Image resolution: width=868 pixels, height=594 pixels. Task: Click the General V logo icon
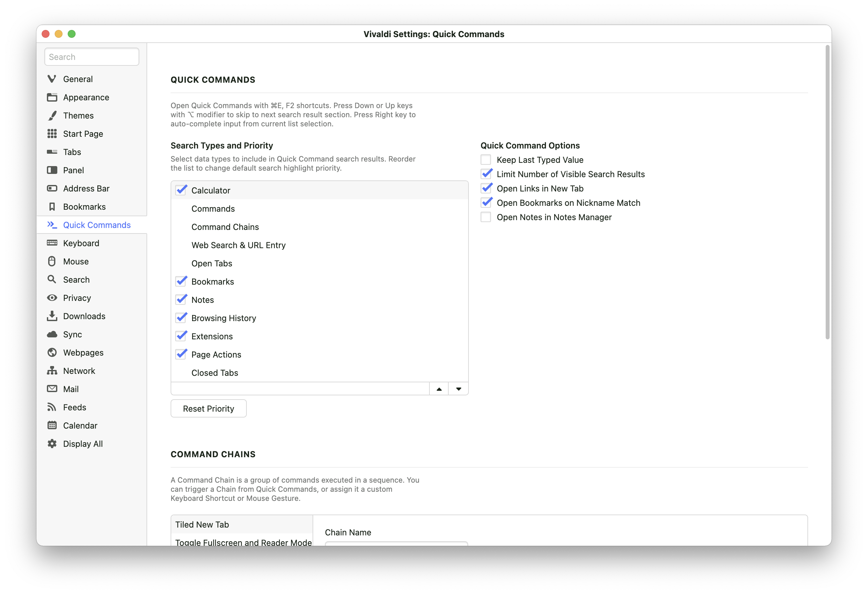(x=52, y=79)
